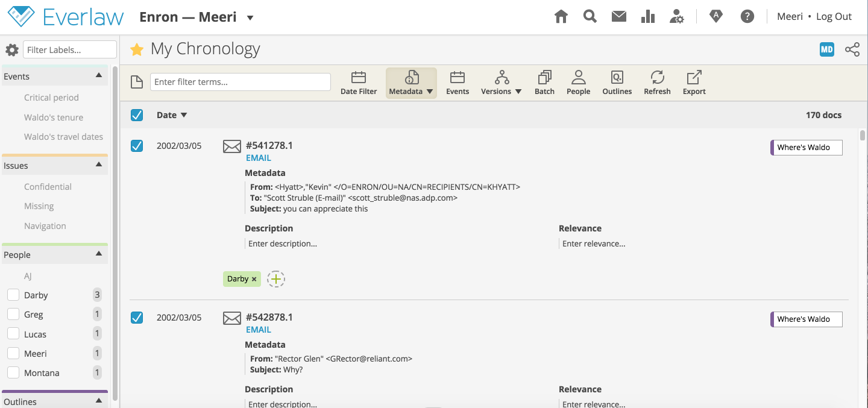The width and height of the screenshot is (868, 408).
Task: Open the Outlines toolbar tool
Action: tap(617, 83)
